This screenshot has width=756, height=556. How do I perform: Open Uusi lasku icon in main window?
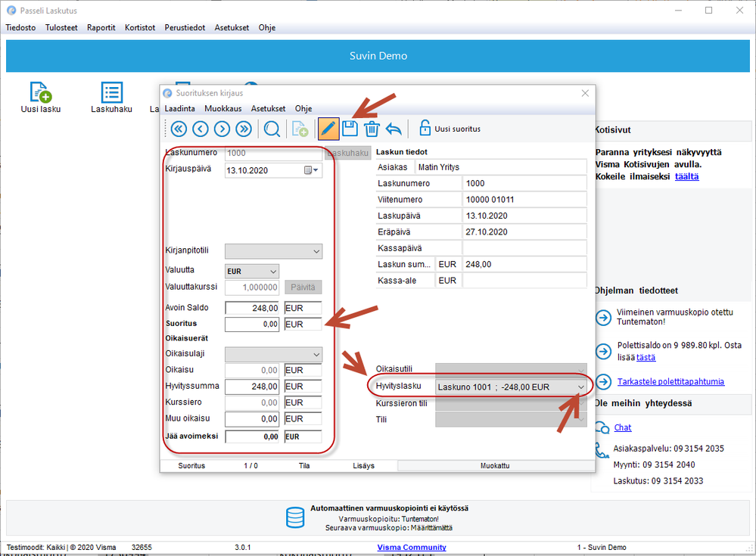(x=41, y=92)
